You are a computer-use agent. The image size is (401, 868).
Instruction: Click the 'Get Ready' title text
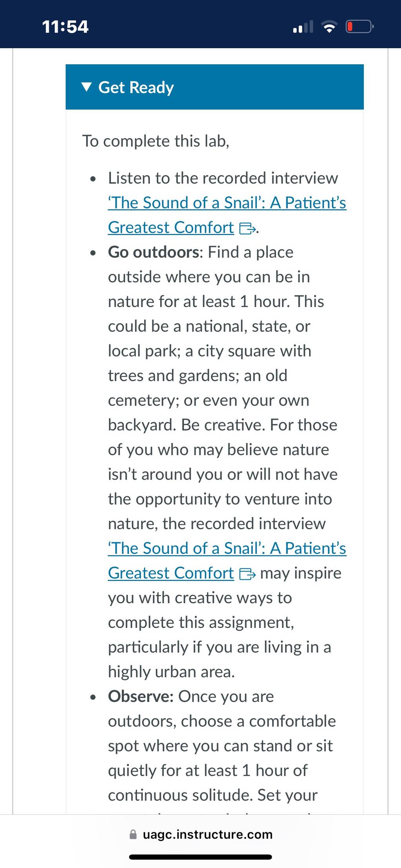(136, 87)
